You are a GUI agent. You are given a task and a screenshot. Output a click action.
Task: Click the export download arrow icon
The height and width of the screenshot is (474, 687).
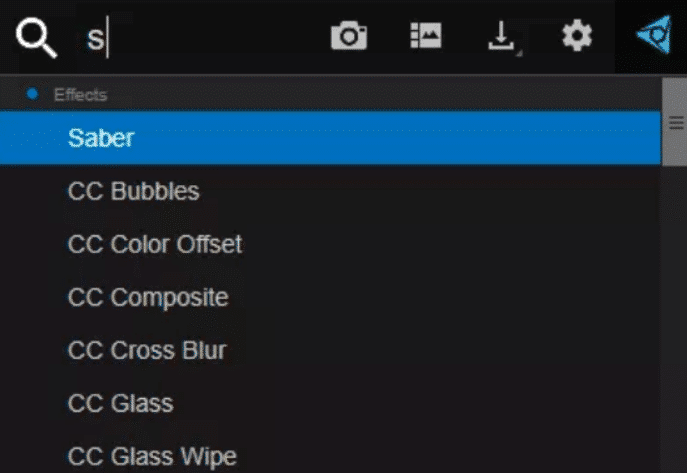[x=498, y=36]
